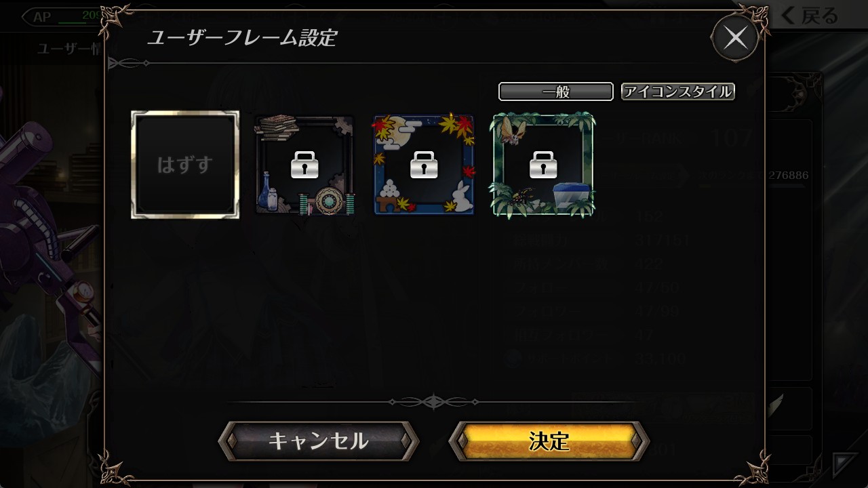Click the lock icon on books frame

(x=304, y=164)
